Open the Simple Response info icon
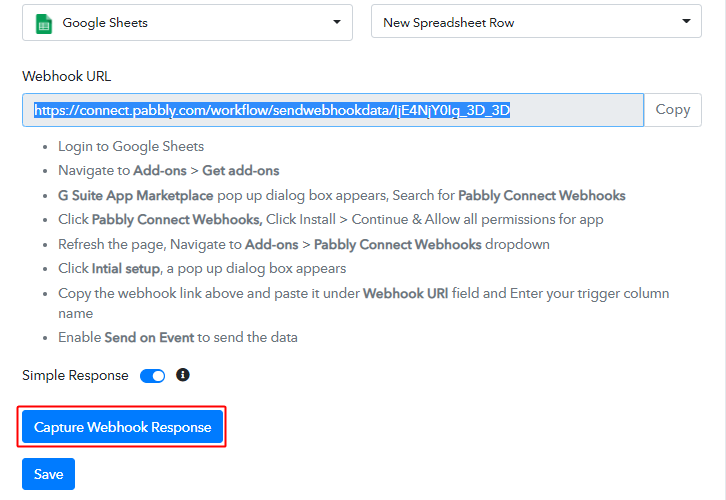Screen dimensions: 726x500 tap(183, 375)
